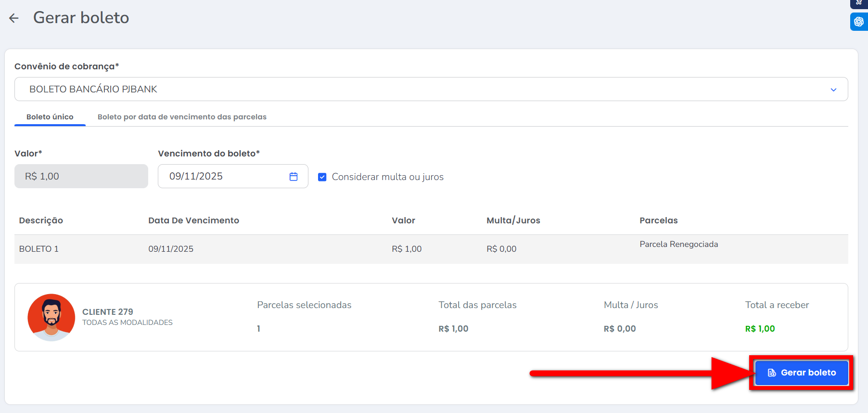Click the Parcela Renegociada cell text
This screenshot has height=413, width=868.
pyautogui.click(x=678, y=245)
